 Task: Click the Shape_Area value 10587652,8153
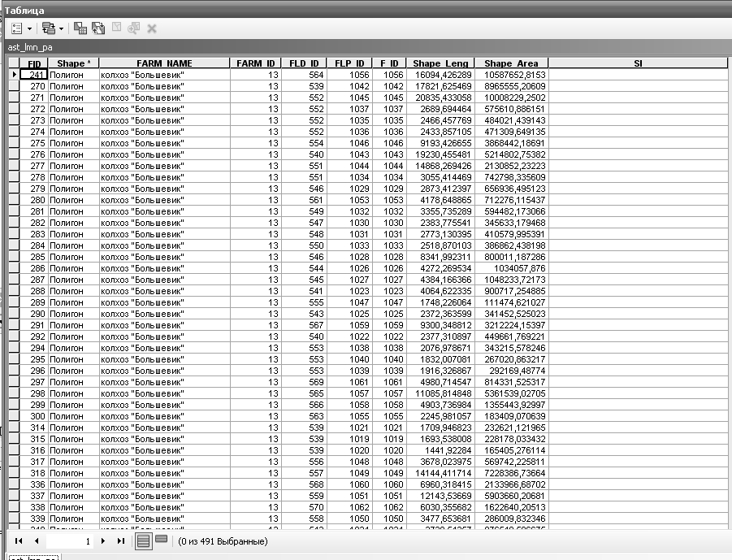[x=514, y=75]
